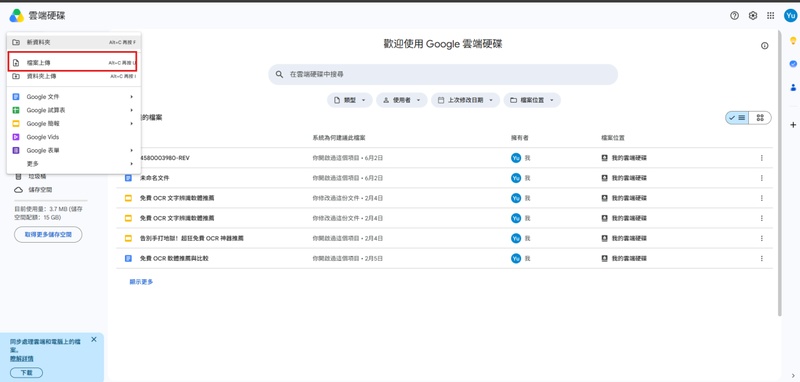
Task: Click the 系統為何建議此檔案 column header
Action: coord(338,138)
